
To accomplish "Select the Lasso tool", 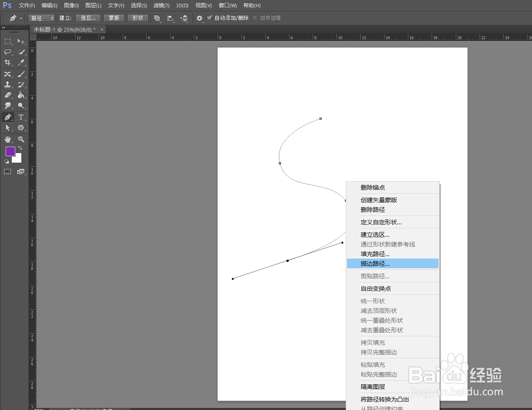I will (x=8, y=52).
